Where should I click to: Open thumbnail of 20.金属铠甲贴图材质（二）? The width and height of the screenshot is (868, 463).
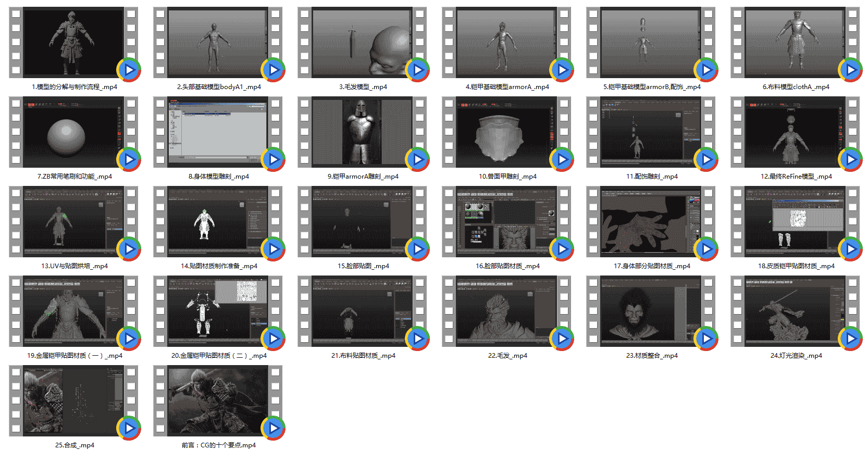click(218, 311)
